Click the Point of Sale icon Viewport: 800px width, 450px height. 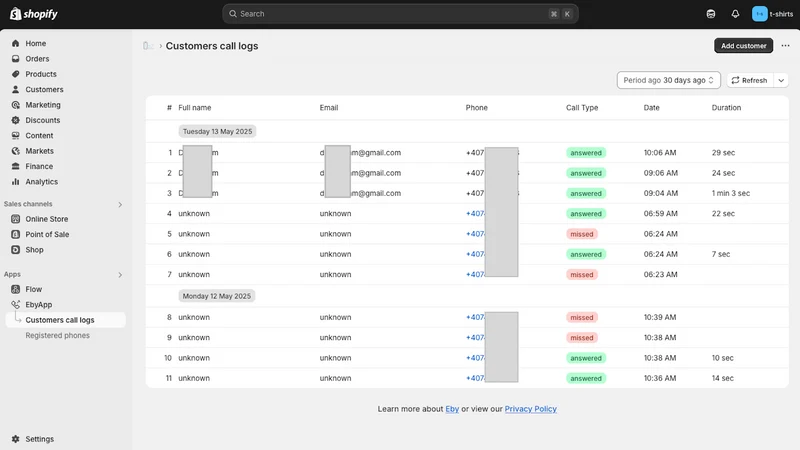[x=15, y=234]
